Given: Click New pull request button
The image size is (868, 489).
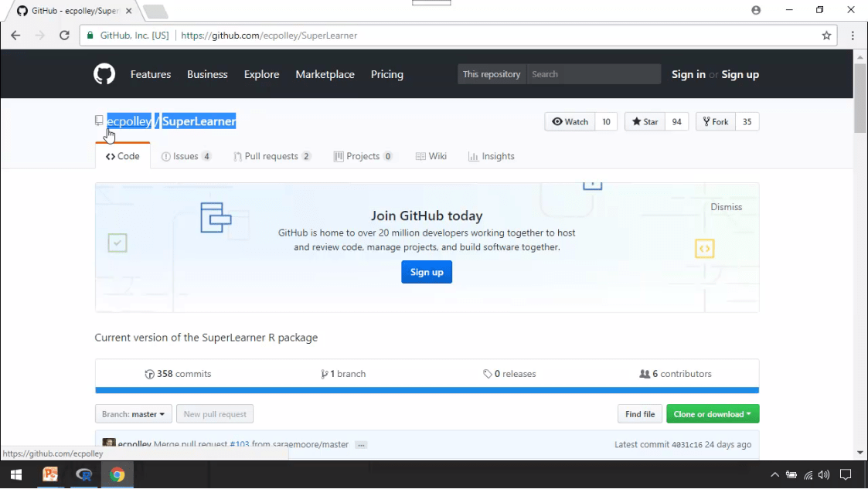Looking at the screenshot, I should pos(215,414).
